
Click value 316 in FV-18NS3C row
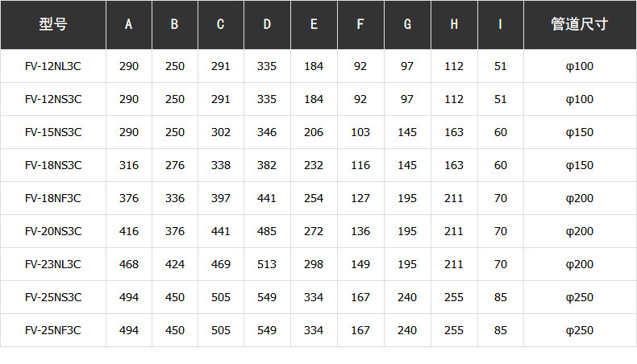129,165
